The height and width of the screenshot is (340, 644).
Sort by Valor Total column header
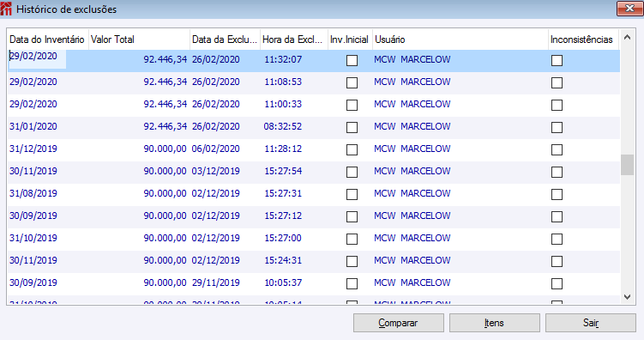[x=139, y=39]
